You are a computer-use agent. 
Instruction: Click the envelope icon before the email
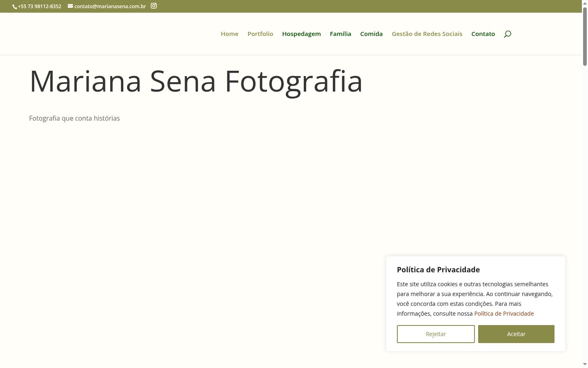point(70,6)
